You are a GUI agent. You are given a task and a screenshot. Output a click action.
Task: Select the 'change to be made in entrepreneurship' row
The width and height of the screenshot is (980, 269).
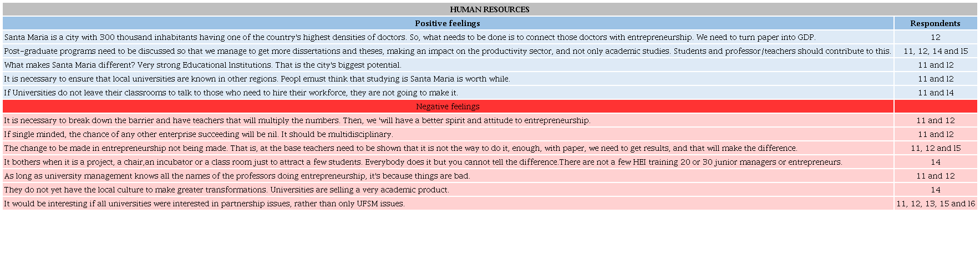[x=400, y=148]
